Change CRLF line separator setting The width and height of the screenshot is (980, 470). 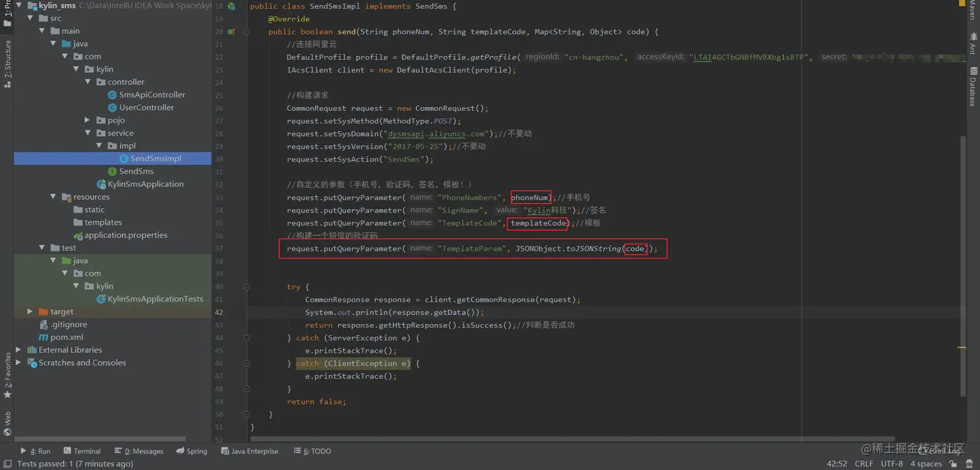click(x=864, y=464)
